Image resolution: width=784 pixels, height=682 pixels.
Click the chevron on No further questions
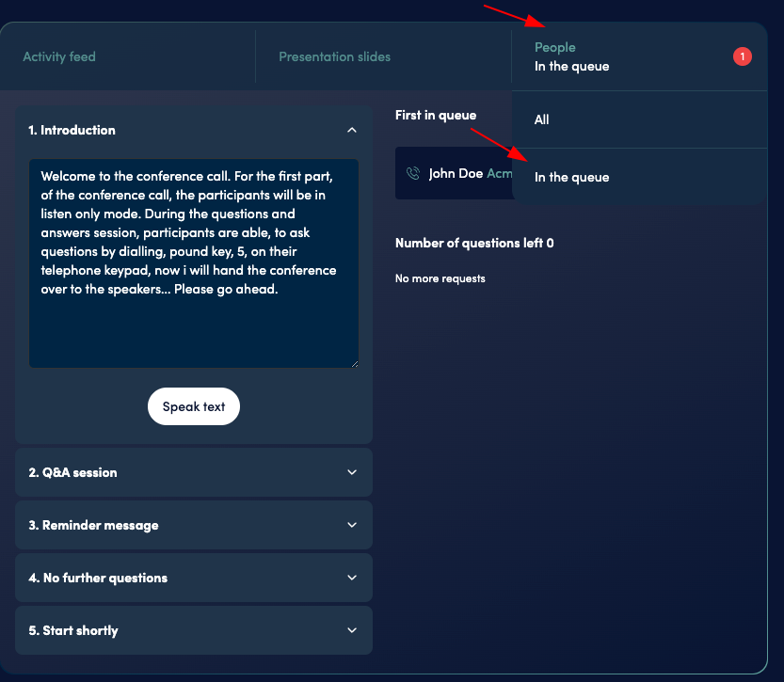(x=352, y=578)
